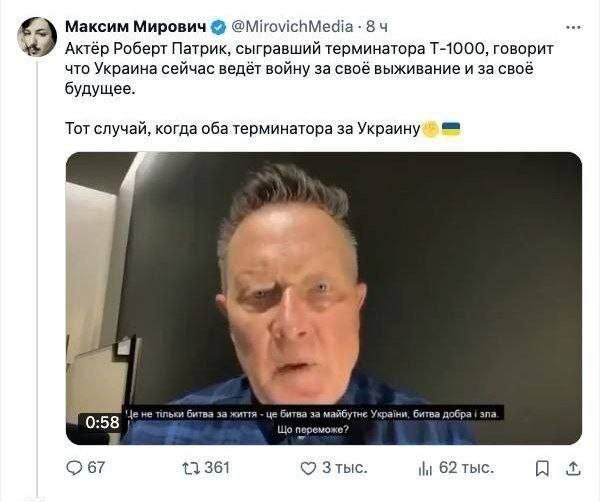The image size is (612, 502).
Task: Click the 361 reposts count
Action: point(217,468)
